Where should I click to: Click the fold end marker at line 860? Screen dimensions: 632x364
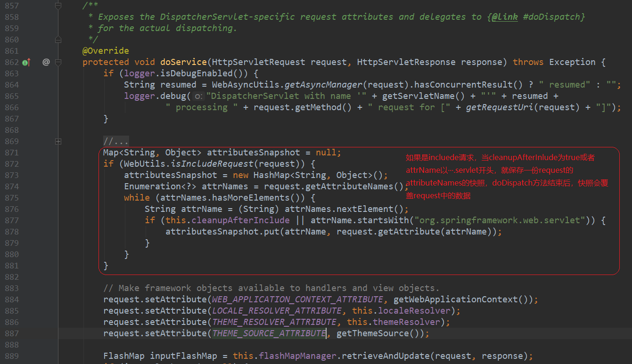[x=58, y=40]
